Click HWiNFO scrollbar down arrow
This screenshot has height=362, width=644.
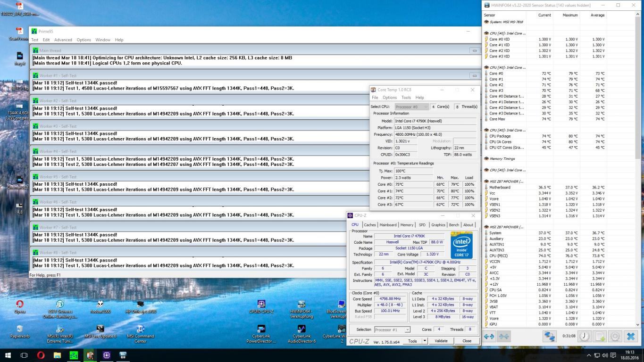point(639,324)
